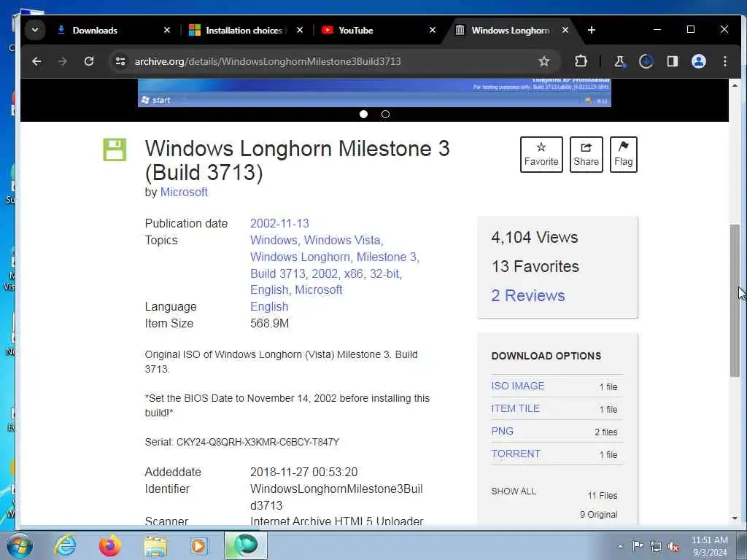Open the 32-bit topic link

[x=385, y=273]
